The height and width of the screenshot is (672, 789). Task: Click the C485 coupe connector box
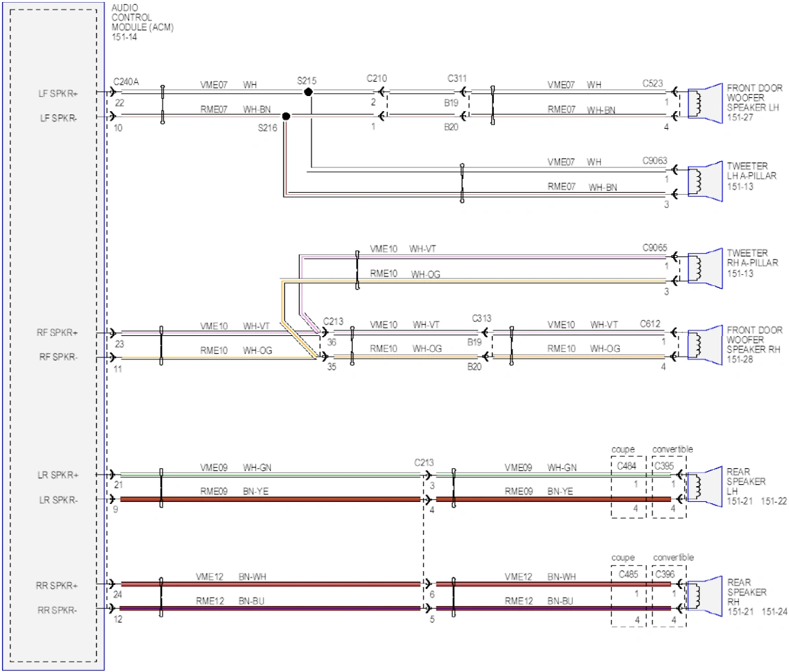pyautogui.click(x=628, y=596)
